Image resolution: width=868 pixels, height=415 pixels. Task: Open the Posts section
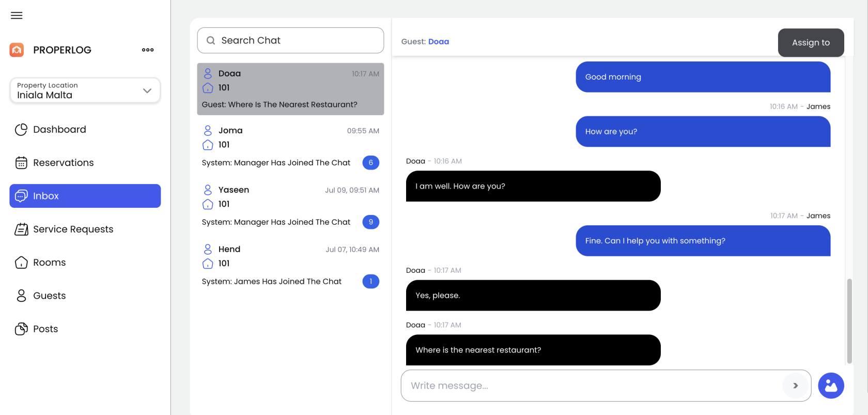pyautogui.click(x=45, y=329)
